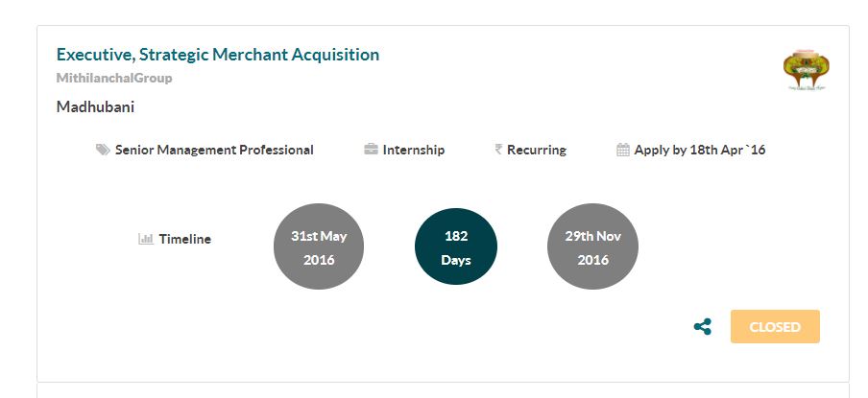The width and height of the screenshot is (868, 398).
Task: Select the 29th Nov 2016 end circle
Action: tap(592, 246)
